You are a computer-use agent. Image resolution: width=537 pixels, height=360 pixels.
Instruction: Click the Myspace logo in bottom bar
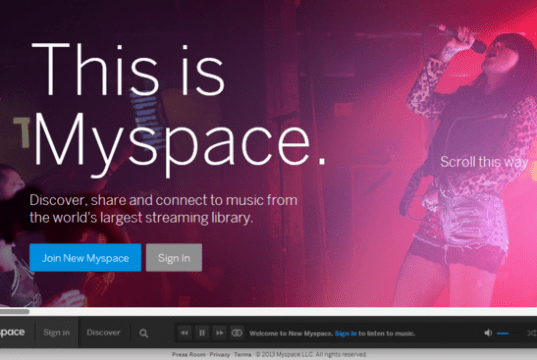12,332
